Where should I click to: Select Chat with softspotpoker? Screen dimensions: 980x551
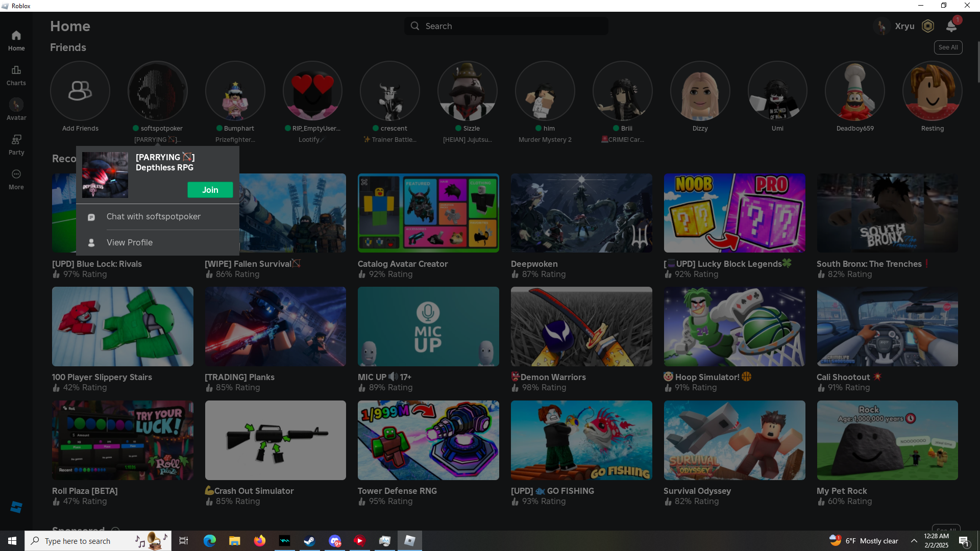click(x=153, y=217)
